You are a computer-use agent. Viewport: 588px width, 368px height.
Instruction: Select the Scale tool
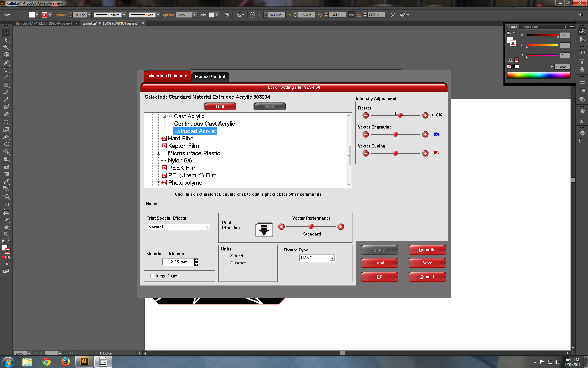(x=6, y=129)
